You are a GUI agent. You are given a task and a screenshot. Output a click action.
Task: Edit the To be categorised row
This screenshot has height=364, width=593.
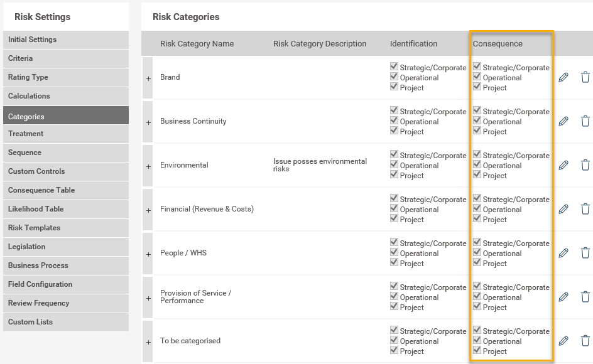point(563,341)
